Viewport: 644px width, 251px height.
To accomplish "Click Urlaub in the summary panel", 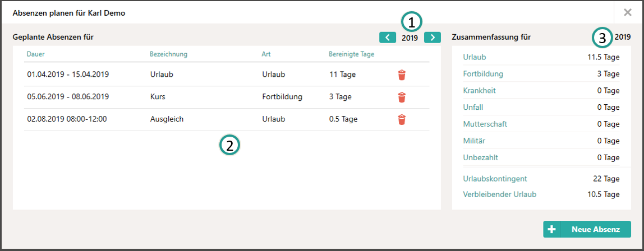I will (475, 57).
